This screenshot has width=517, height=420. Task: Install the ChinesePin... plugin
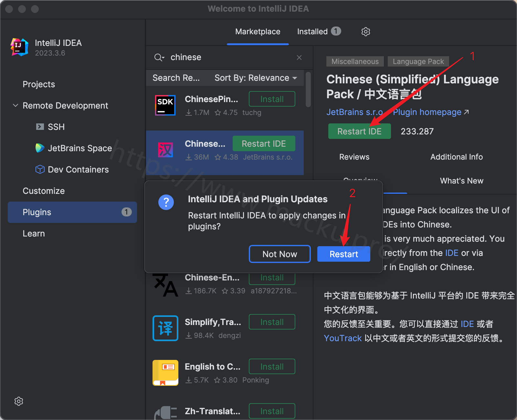pos(272,99)
